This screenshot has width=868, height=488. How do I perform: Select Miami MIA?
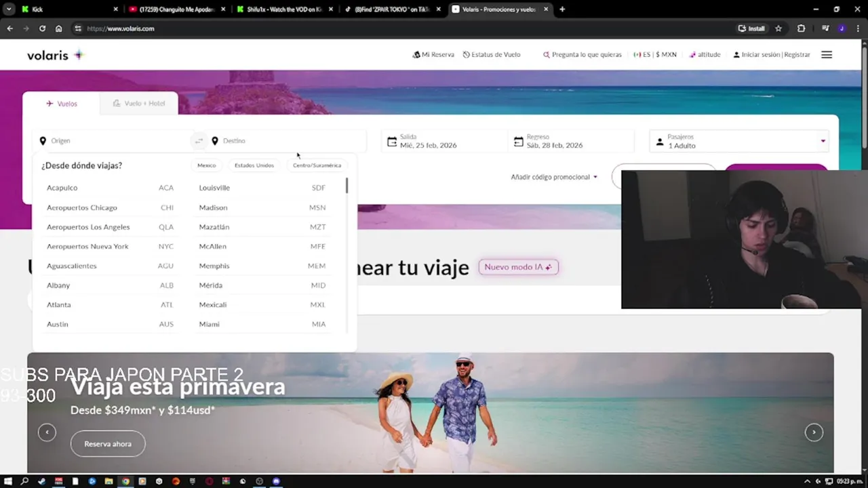[262, 324]
